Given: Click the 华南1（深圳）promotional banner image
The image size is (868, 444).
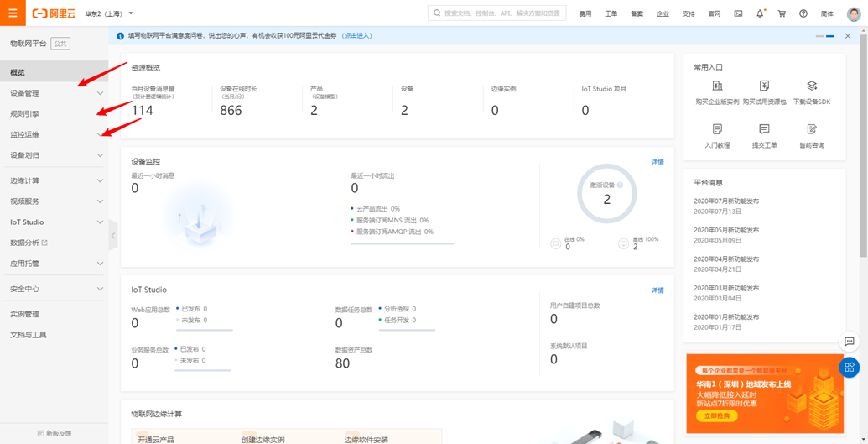Looking at the screenshot, I should [x=765, y=394].
